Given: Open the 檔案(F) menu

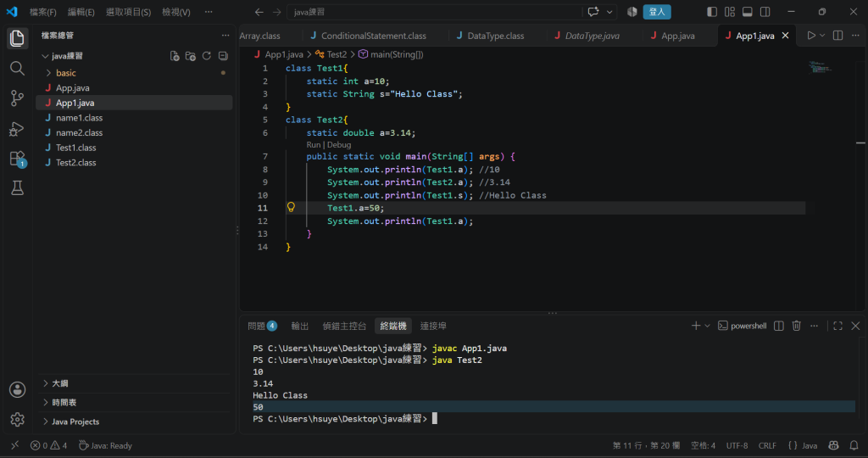Looking at the screenshot, I should coord(42,12).
